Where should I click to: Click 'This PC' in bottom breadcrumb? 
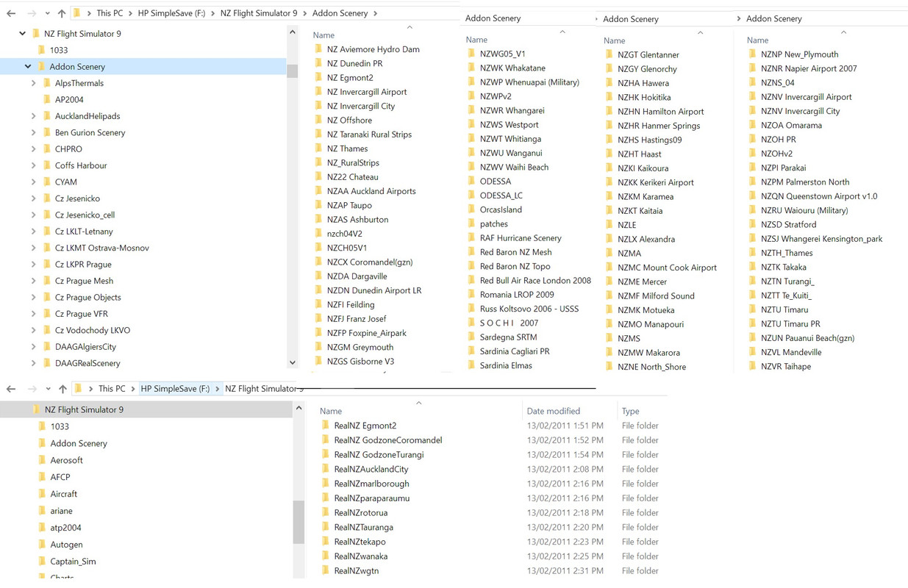tap(112, 389)
